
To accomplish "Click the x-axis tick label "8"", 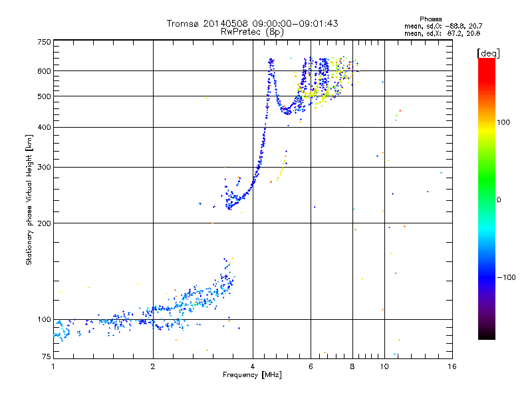I will 352,366.
